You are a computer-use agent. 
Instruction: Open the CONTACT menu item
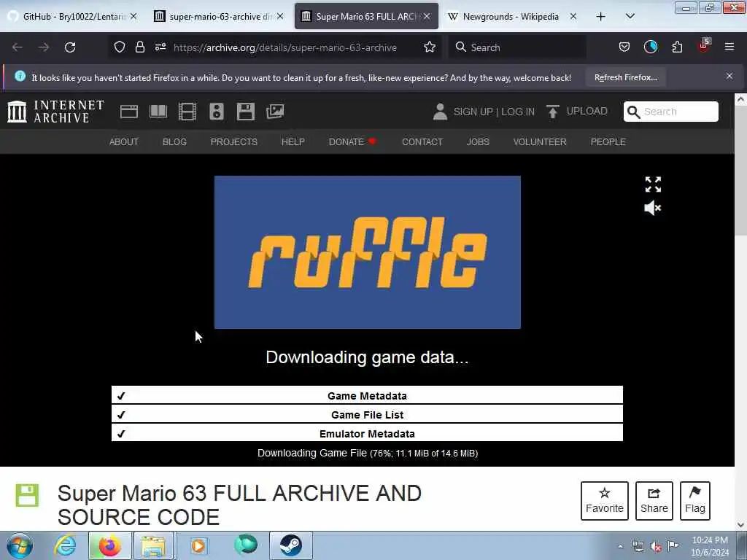[422, 142]
